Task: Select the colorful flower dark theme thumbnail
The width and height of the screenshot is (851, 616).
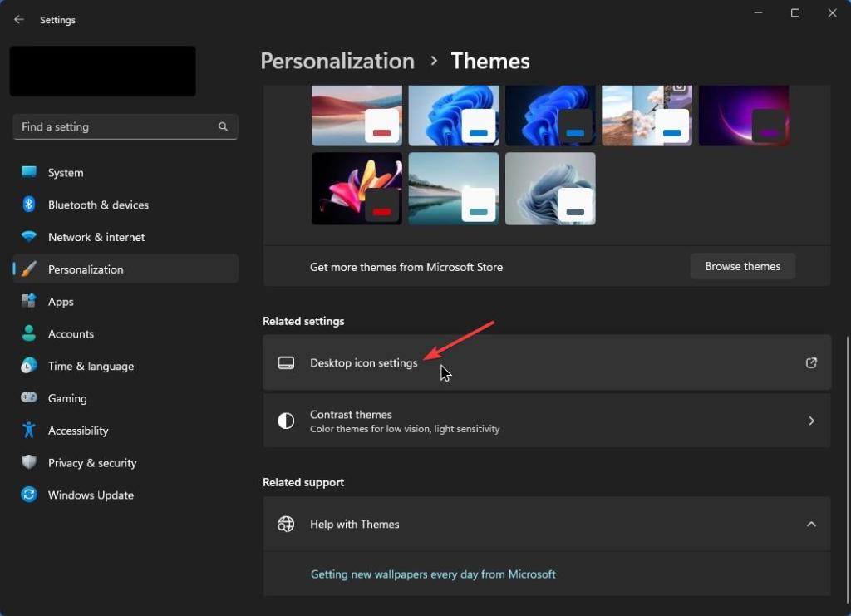Action: [x=357, y=188]
